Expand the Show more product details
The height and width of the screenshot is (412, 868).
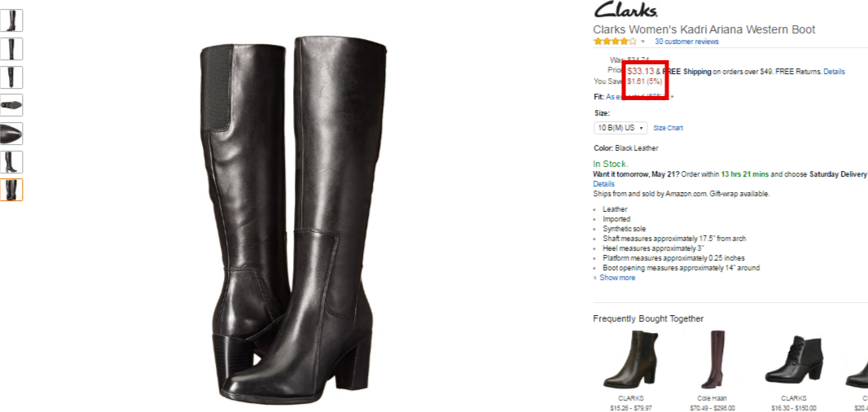pyautogui.click(x=617, y=278)
